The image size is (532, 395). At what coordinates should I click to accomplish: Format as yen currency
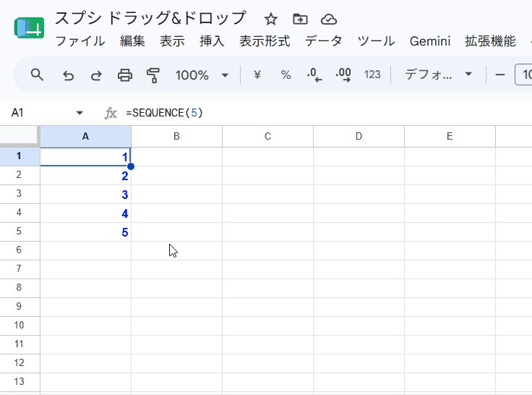click(x=257, y=75)
